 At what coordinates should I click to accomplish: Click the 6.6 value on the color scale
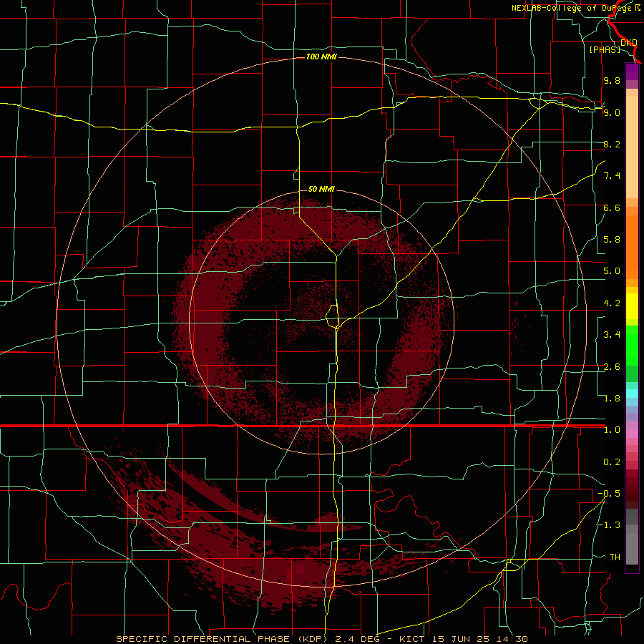click(612, 208)
